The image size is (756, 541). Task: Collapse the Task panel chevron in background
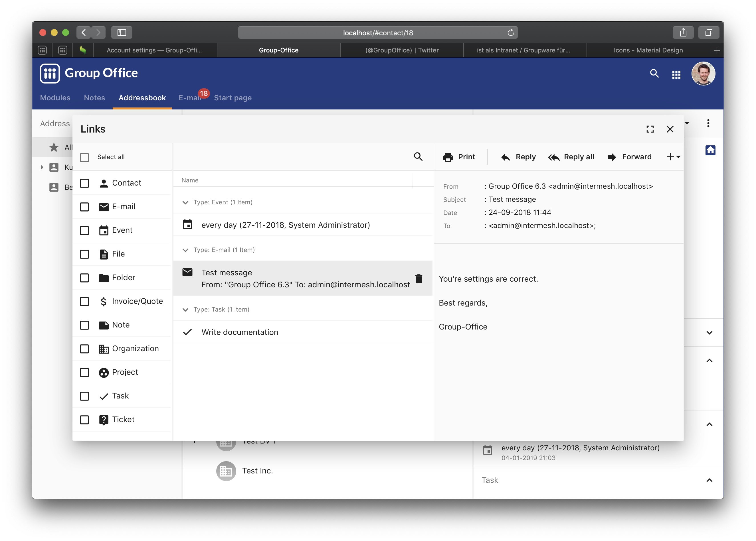709,480
